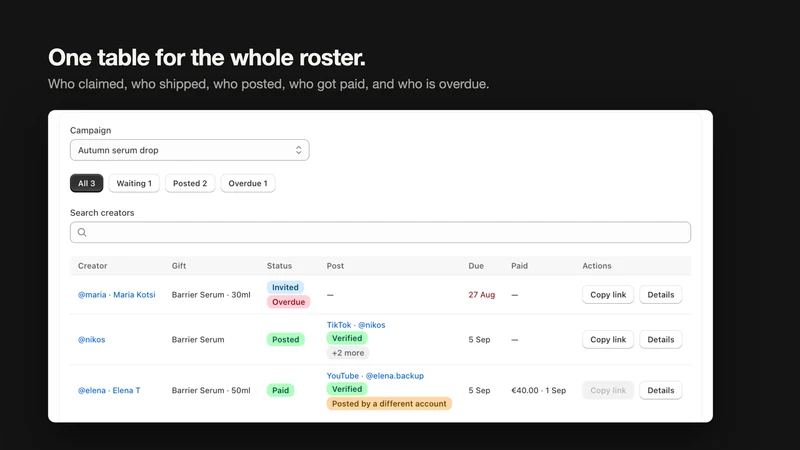Click the Posted status badge for @nikos
The height and width of the screenshot is (450, 800).
285,339
